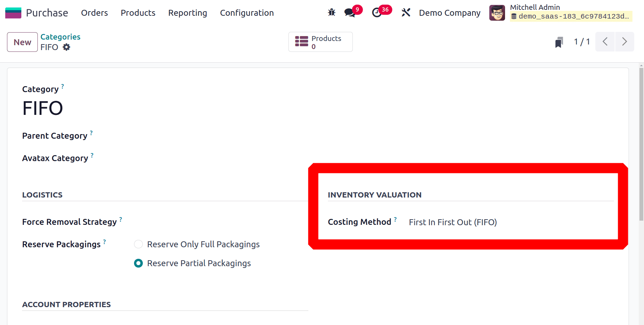This screenshot has width=644, height=325.
Task: Click the ACCOUNT PROPERTIES section heading
Action: click(66, 304)
